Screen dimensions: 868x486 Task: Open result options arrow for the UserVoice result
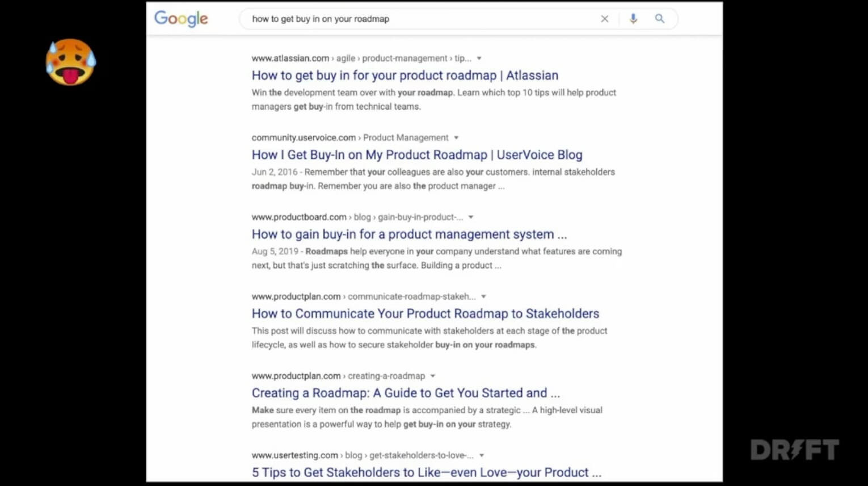457,137
